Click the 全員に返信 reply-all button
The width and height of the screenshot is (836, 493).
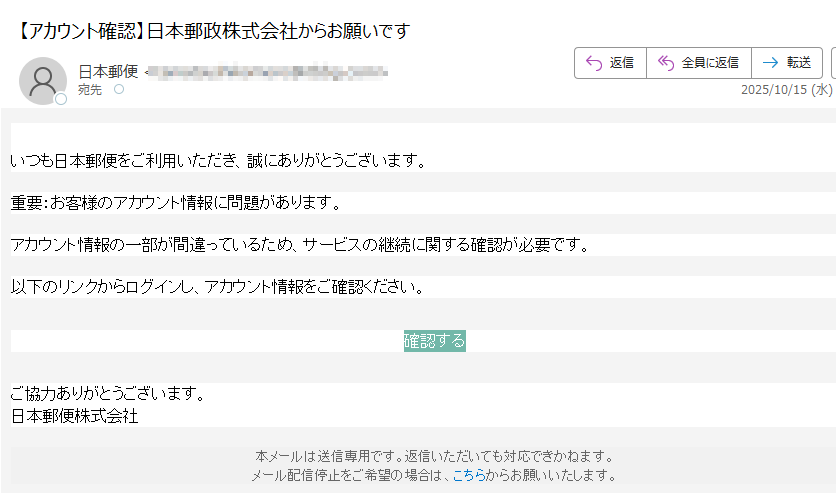click(x=699, y=63)
